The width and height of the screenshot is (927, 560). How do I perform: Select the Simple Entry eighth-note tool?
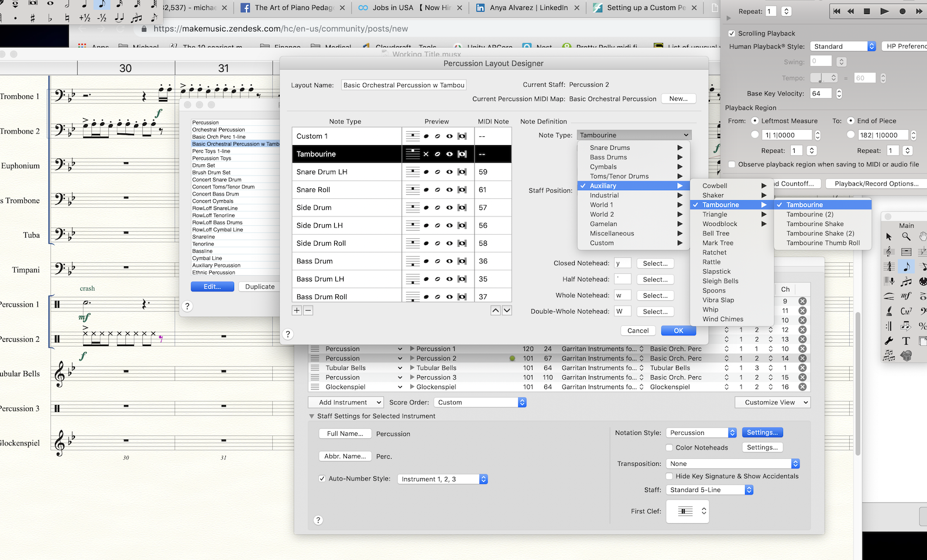[x=906, y=266]
